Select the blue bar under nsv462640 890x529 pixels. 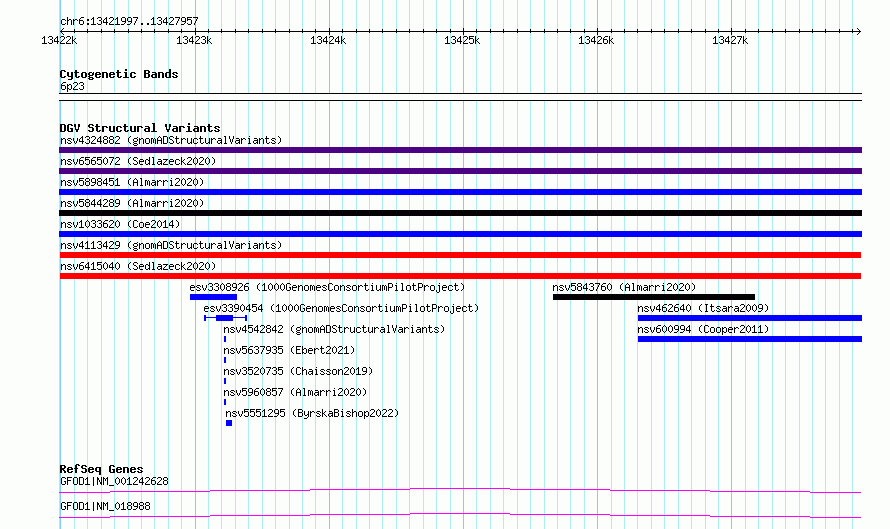750,318
